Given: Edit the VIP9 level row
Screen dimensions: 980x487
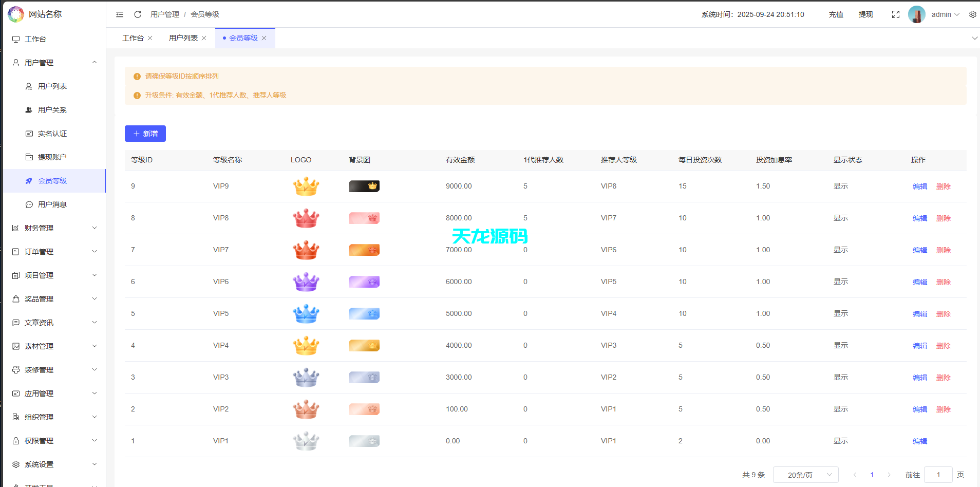Looking at the screenshot, I should pos(919,186).
